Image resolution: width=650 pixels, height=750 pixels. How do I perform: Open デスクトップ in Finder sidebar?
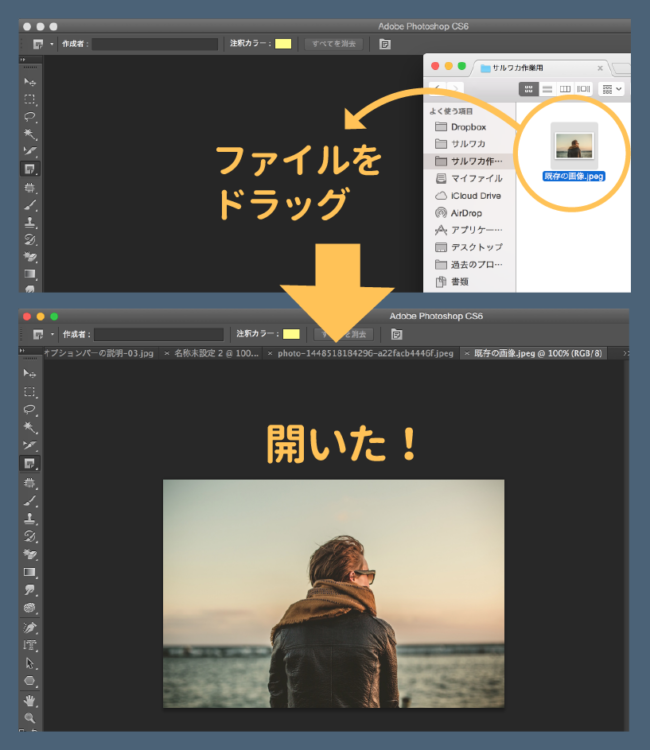[476, 247]
